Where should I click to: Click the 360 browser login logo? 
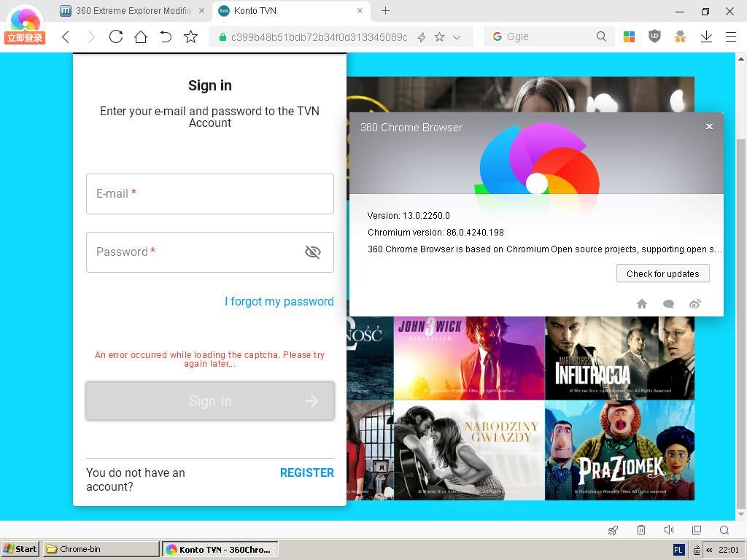click(x=25, y=25)
